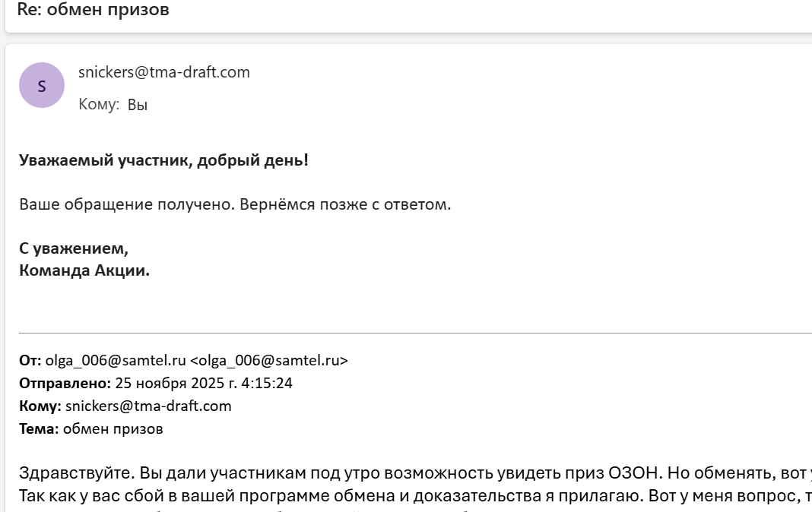Click the "Re: обмен призов" subject heading
Screen dimensions: 812x512
point(93,10)
